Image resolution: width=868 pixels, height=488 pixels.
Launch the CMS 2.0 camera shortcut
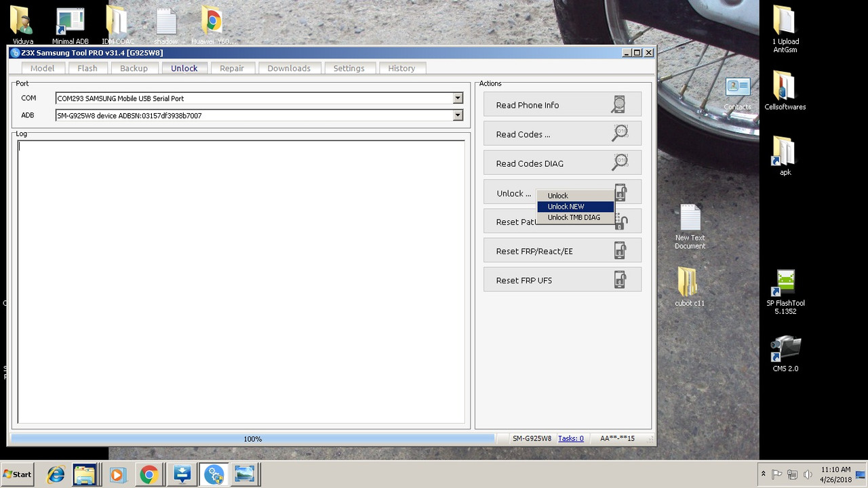pyautogui.click(x=785, y=353)
